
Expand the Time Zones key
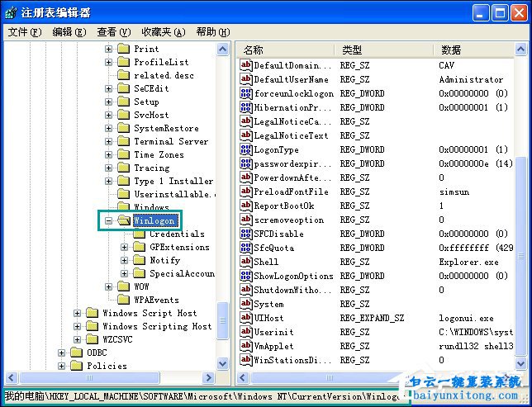(x=108, y=154)
